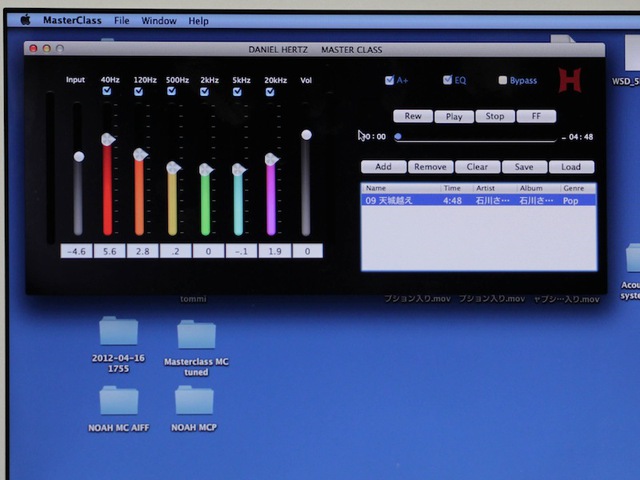
Task: Sort playlist by Genre column header
Action: pyautogui.click(x=578, y=188)
